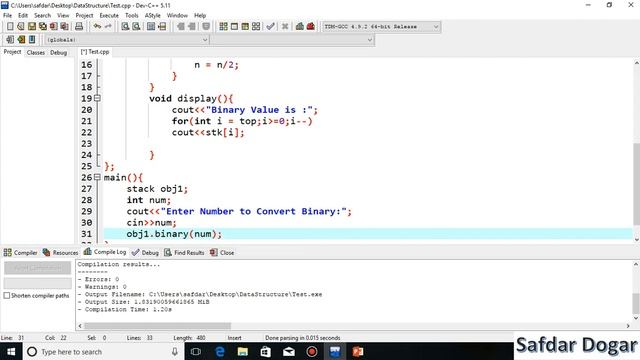Open the Compile Log bottom tab
The image size is (640, 360).
tap(105, 252)
